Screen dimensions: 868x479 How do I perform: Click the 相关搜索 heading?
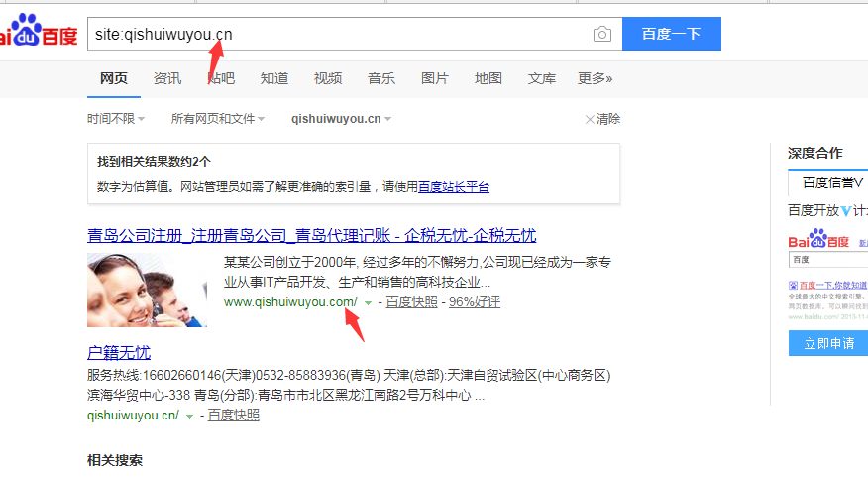[x=115, y=460]
